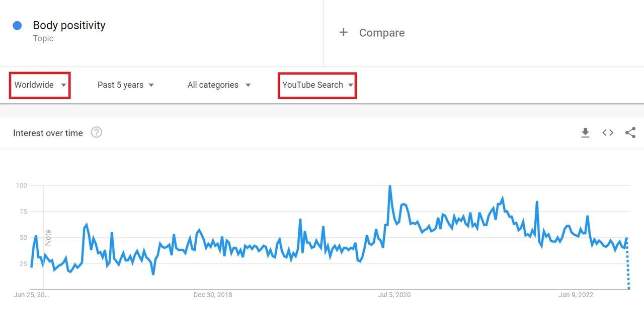The image size is (644, 336).
Task: Click the Compare text to add term
Action: coord(382,33)
